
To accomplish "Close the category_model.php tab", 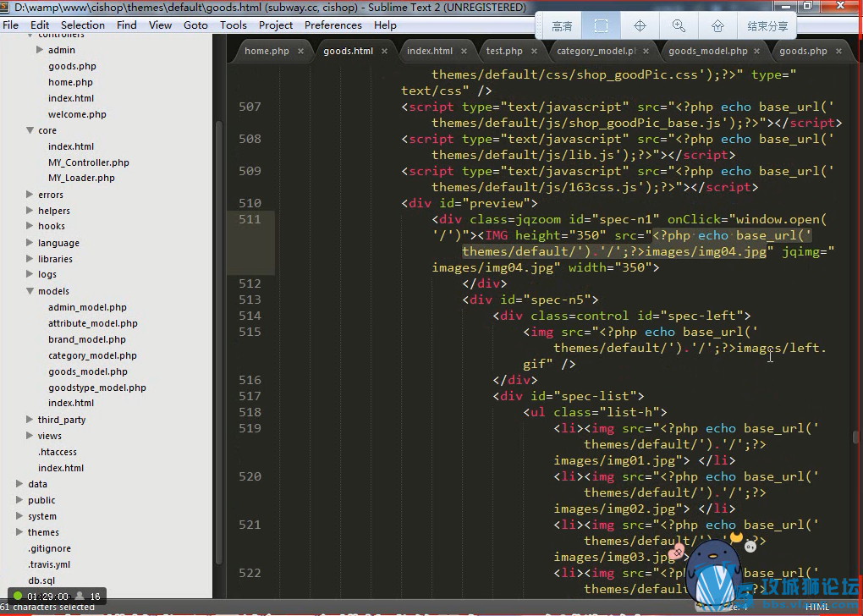I will click(x=646, y=52).
